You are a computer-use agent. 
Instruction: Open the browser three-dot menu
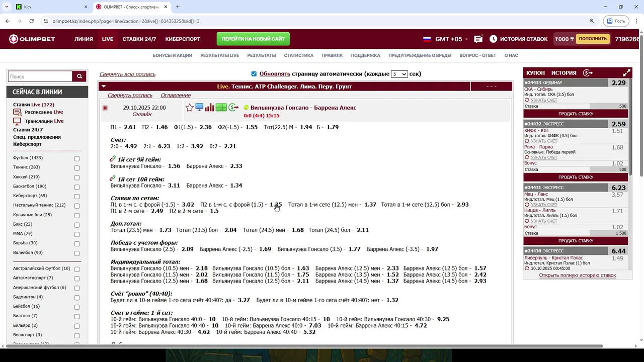tap(636, 21)
